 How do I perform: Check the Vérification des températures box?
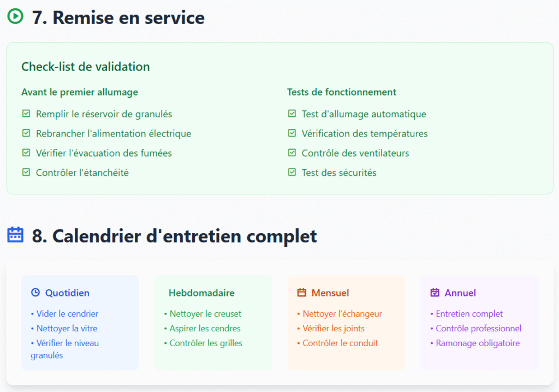pos(292,134)
